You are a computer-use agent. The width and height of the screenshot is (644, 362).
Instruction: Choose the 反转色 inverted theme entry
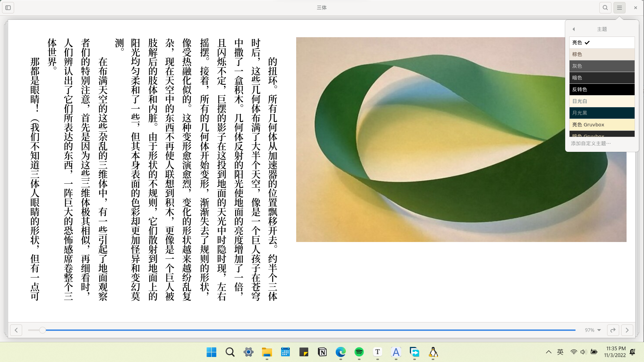click(x=602, y=89)
